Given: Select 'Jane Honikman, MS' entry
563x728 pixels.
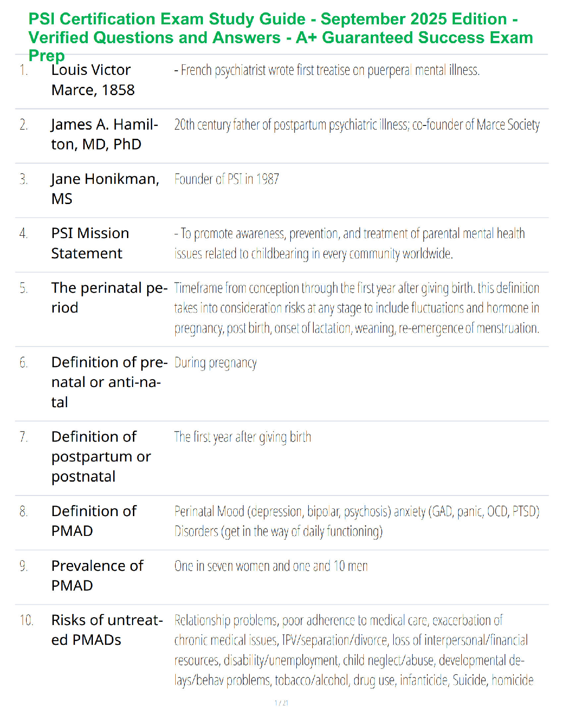Looking at the screenshot, I should pos(105,189).
